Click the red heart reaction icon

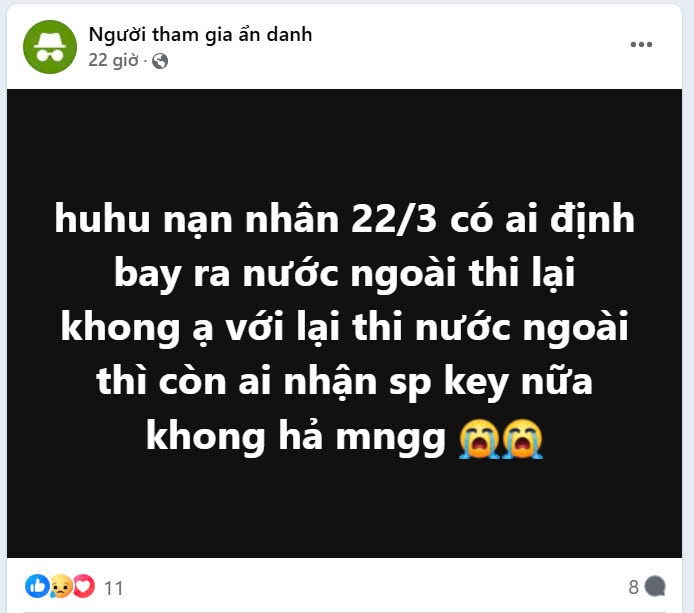pos(83,586)
